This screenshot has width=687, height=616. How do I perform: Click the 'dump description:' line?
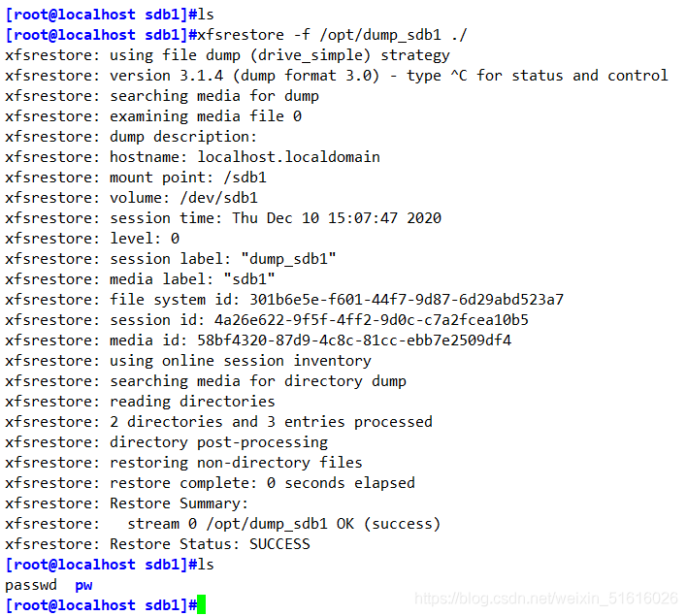[131, 137]
